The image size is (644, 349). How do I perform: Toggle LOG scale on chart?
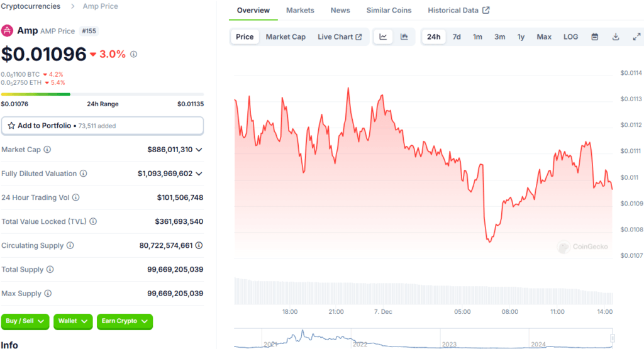click(570, 36)
